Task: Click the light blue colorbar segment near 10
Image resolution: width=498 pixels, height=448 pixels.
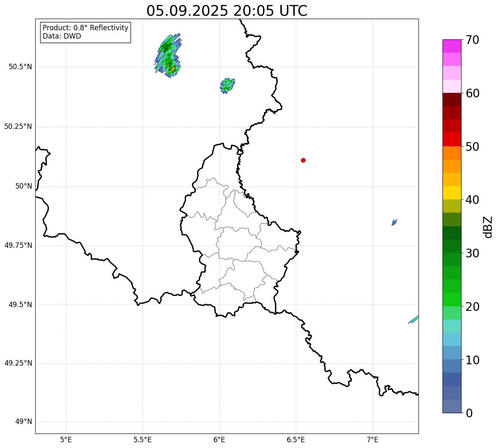Action: point(452,353)
